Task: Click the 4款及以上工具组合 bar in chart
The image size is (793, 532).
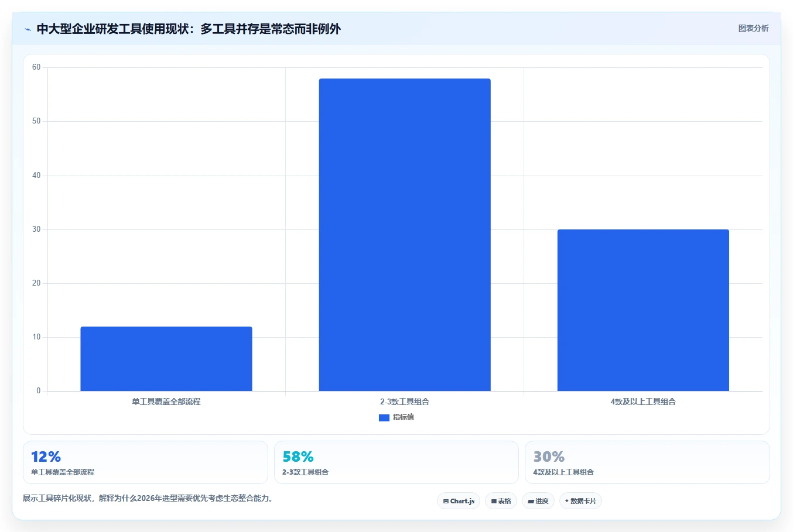Action: [x=643, y=310]
